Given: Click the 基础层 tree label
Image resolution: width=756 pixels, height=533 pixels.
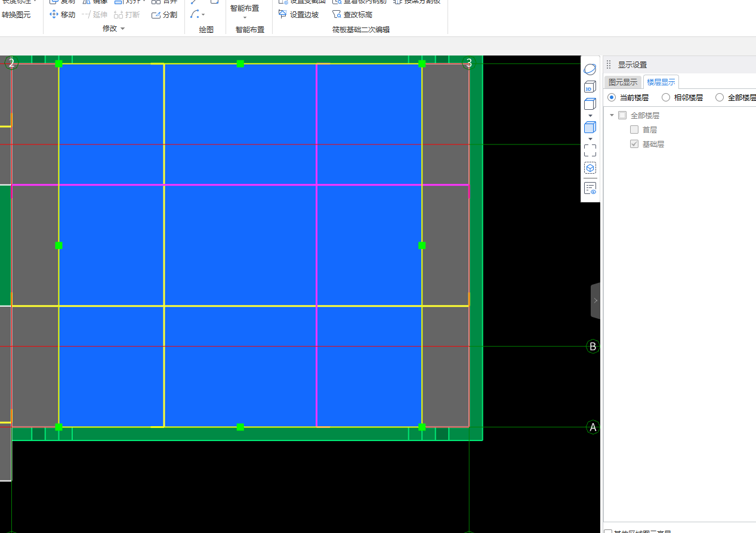Looking at the screenshot, I should click(653, 144).
